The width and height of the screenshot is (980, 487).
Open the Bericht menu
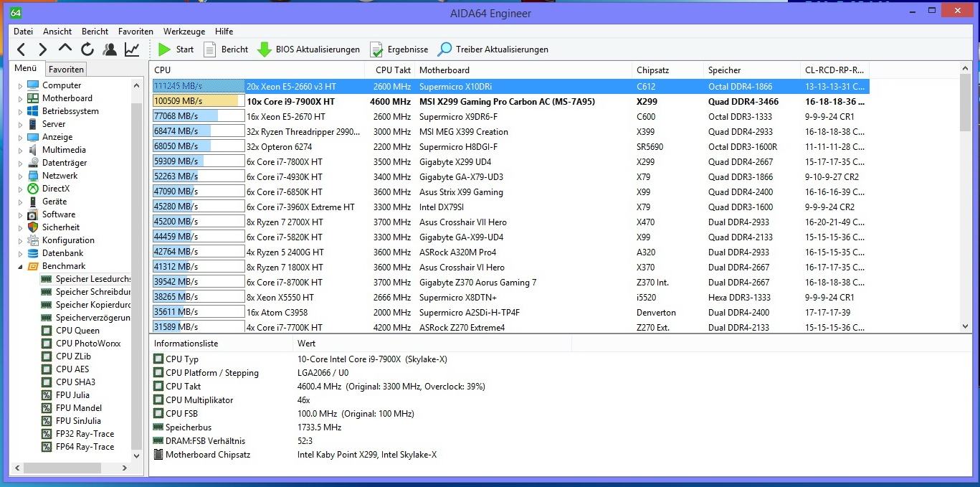[95, 32]
